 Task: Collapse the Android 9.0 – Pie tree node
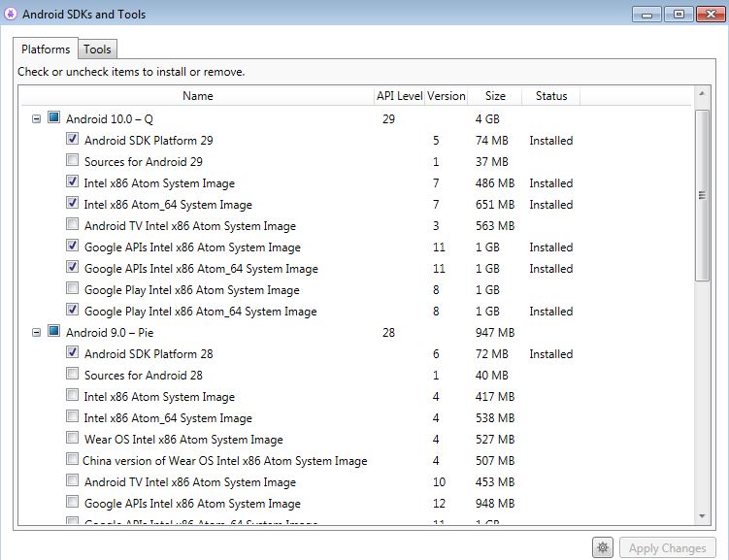pos(36,333)
